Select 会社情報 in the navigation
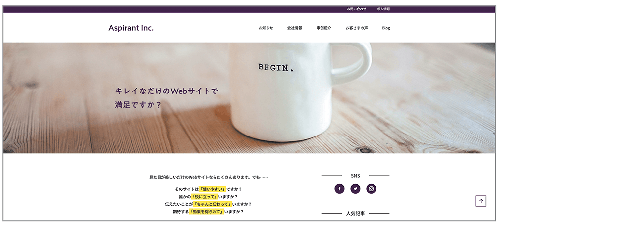This screenshot has height=227, width=644. coord(295,28)
